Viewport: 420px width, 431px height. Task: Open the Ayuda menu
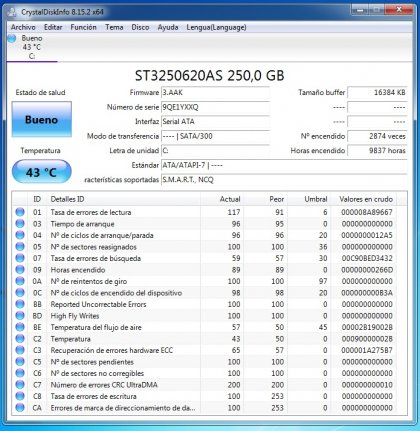(168, 27)
